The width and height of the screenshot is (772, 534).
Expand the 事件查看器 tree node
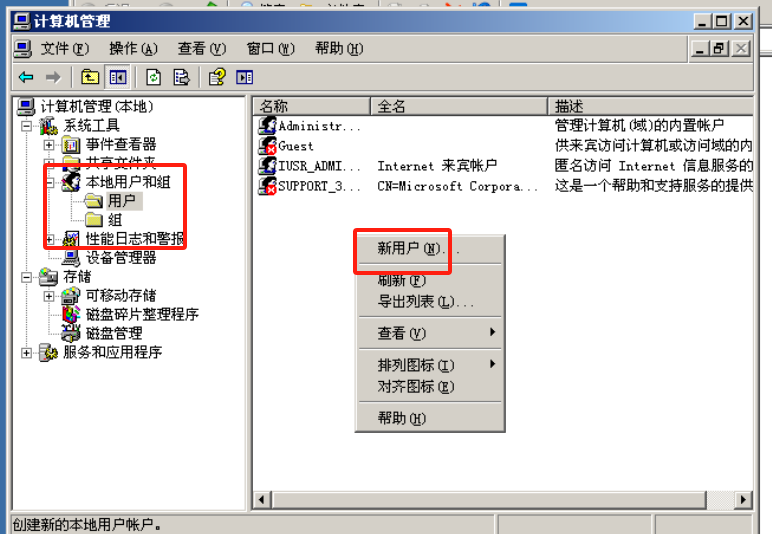tap(49, 145)
